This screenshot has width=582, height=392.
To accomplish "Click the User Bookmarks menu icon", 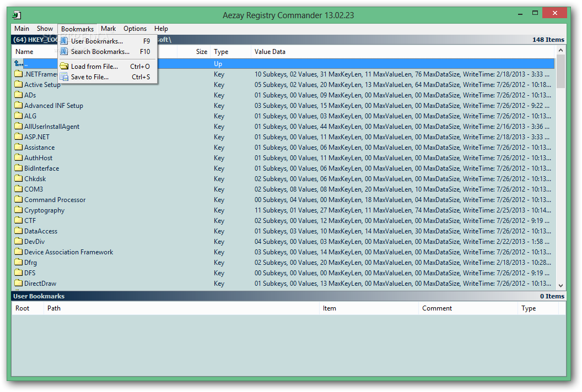I will tap(64, 41).
